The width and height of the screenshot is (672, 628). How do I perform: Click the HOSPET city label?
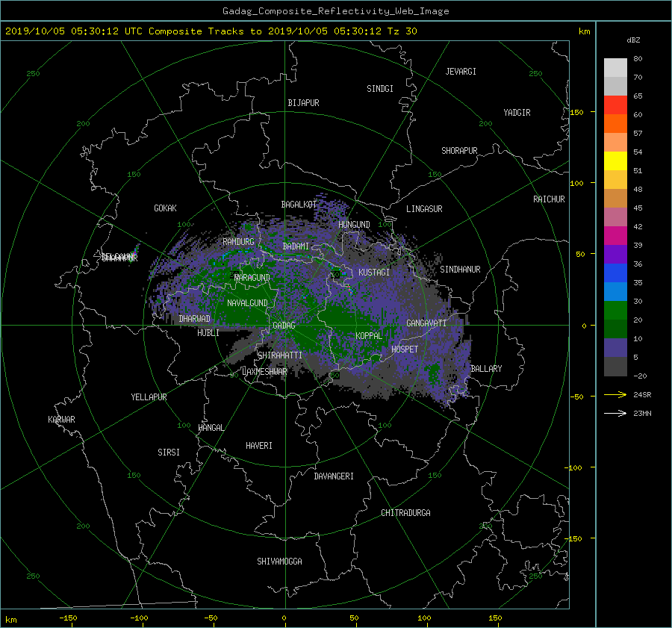tap(405, 349)
